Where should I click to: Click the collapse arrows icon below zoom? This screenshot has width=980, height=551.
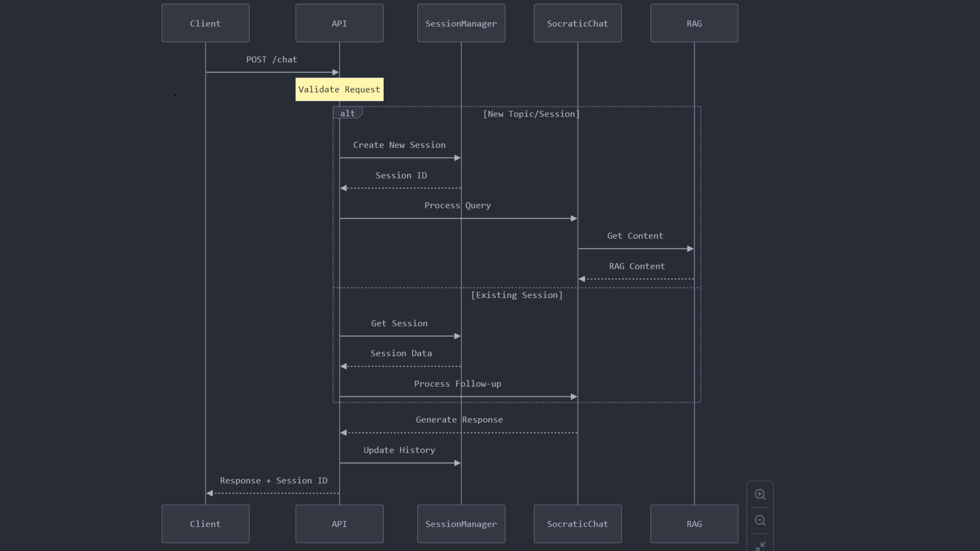point(760,546)
